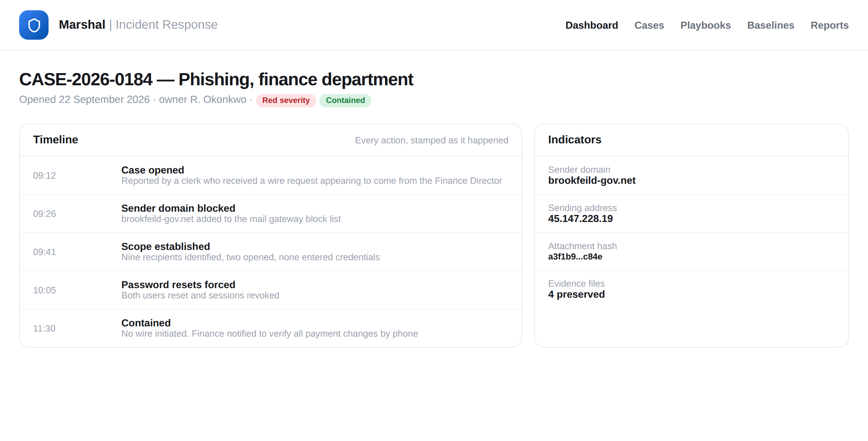Open the Playbooks section

705,25
